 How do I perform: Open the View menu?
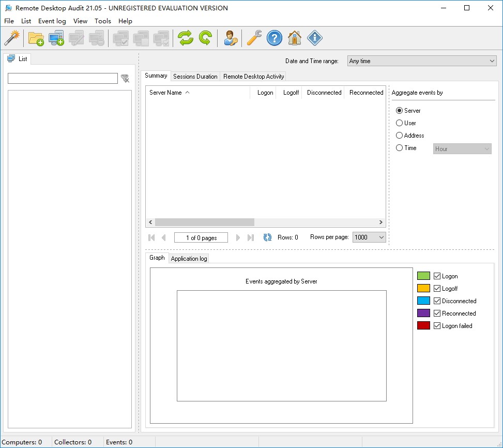80,21
